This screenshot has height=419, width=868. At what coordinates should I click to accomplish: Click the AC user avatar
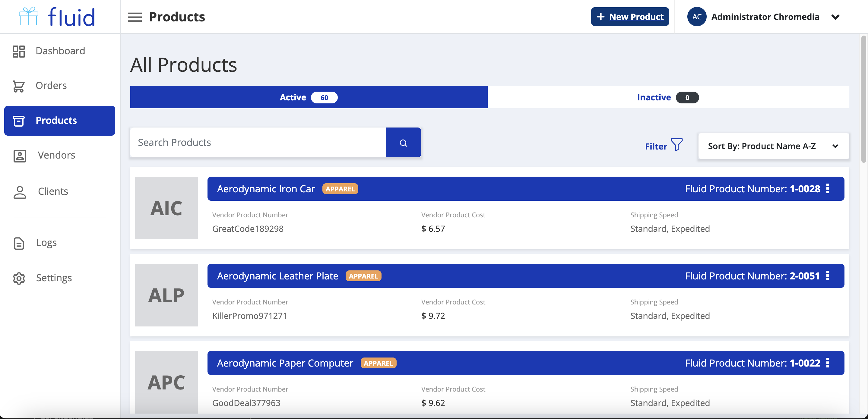coord(696,17)
